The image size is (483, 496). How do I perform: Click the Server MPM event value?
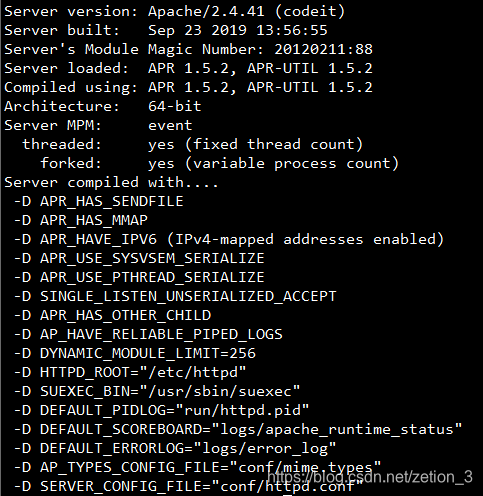click(170, 125)
